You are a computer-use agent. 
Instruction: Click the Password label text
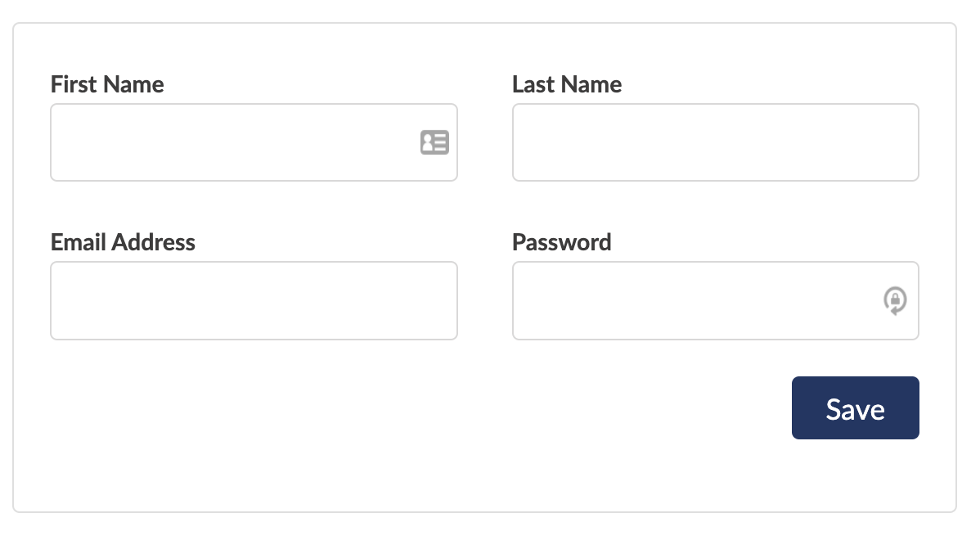pyautogui.click(x=561, y=242)
